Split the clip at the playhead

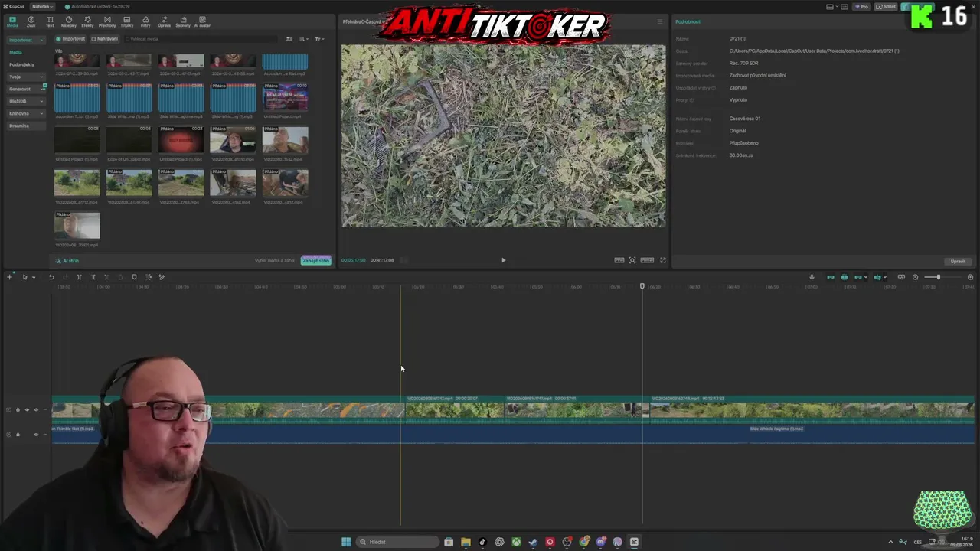point(79,277)
